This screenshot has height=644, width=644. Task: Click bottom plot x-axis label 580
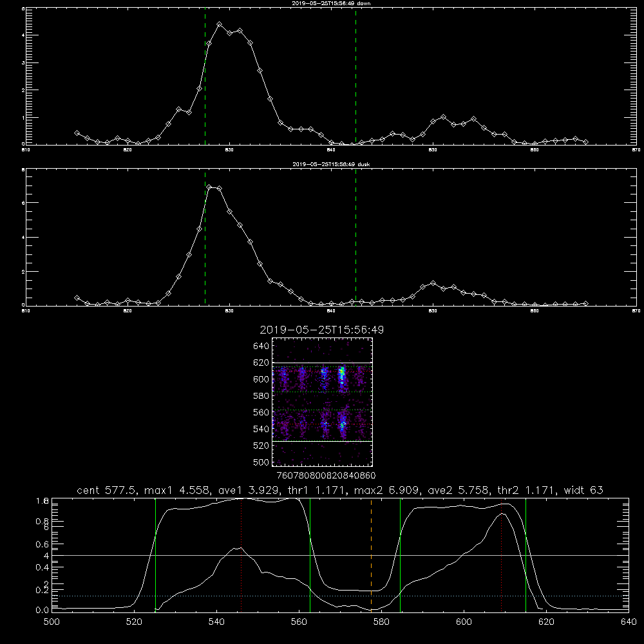[x=381, y=622]
